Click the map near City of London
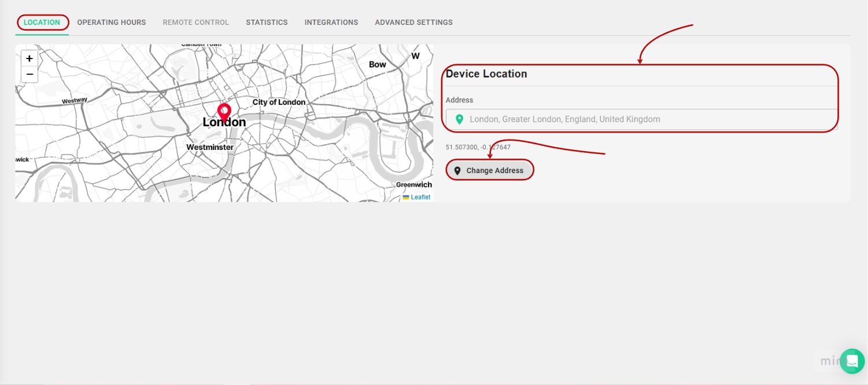Screen dimensions: 868x385 click(x=279, y=102)
